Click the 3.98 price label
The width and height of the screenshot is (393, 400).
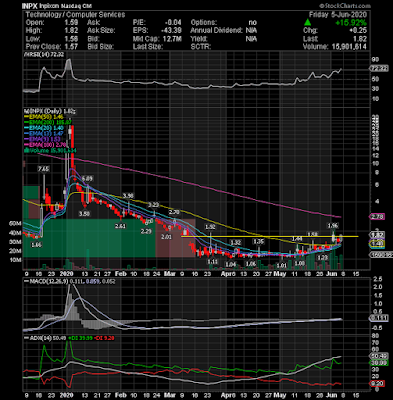click(x=128, y=195)
